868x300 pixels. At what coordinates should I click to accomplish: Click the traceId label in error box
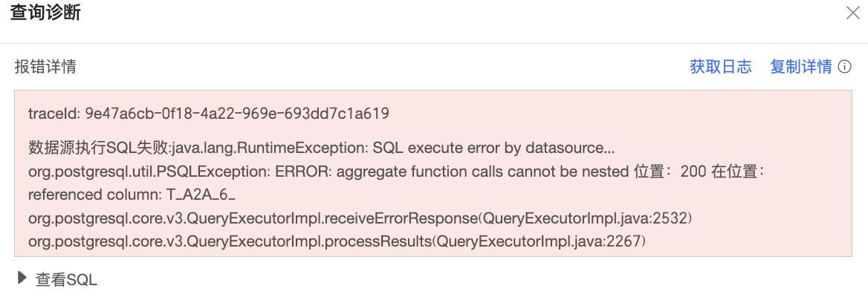[x=54, y=114]
